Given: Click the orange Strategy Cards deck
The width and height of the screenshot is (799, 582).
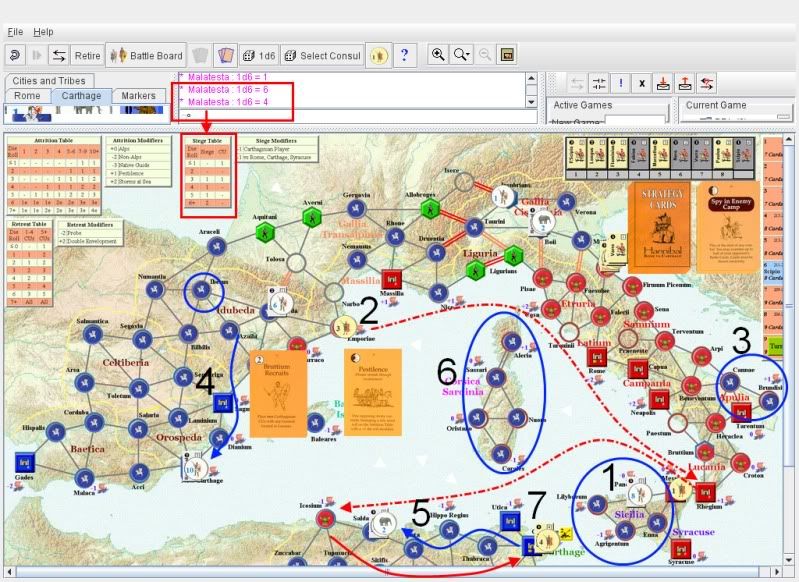Looking at the screenshot, I should [x=658, y=227].
